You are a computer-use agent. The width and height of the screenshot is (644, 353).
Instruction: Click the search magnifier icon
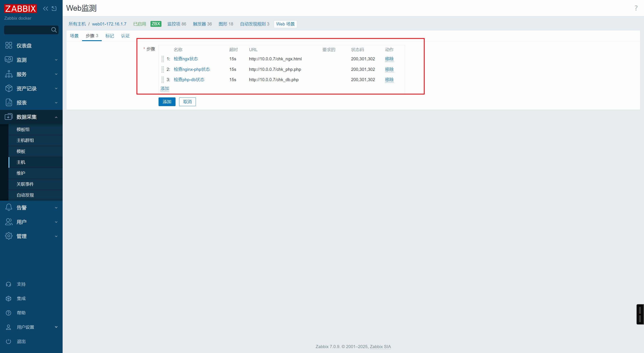coord(54,30)
